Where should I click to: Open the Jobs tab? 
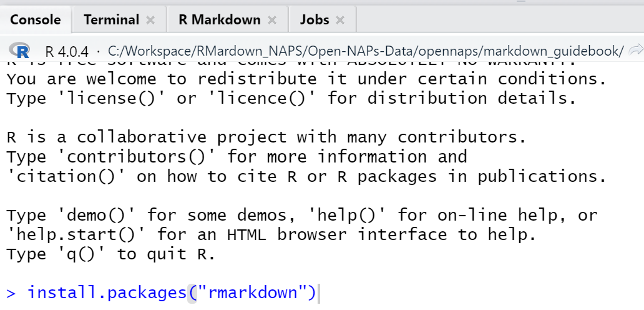coord(314,20)
